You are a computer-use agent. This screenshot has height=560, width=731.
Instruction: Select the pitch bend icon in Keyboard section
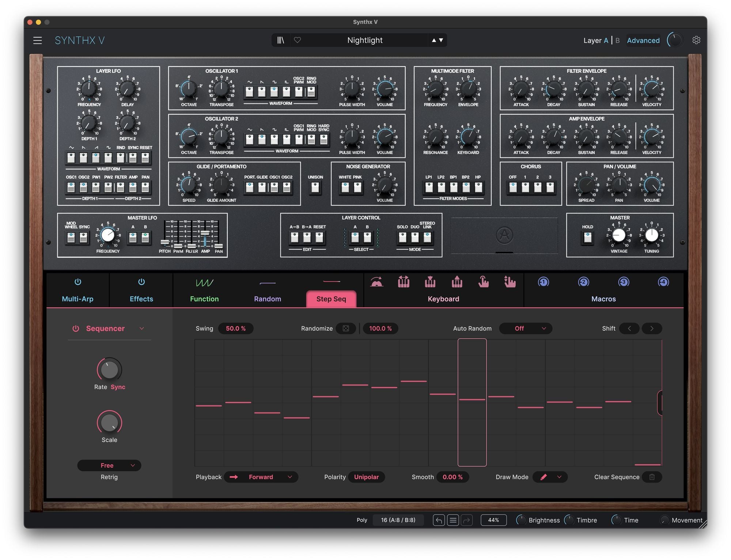tap(377, 282)
